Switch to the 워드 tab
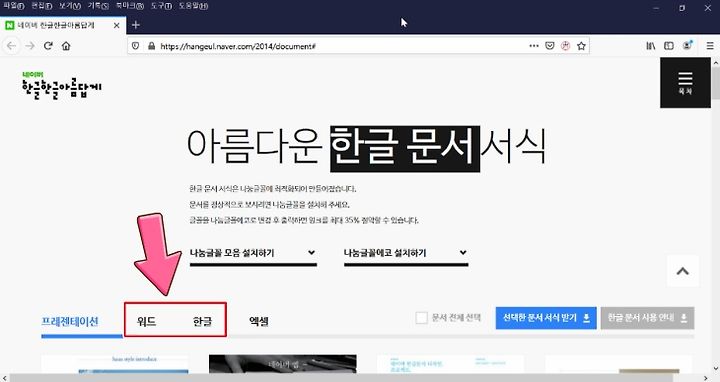The width and height of the screenshot is (720, 382). pos(146,321)
